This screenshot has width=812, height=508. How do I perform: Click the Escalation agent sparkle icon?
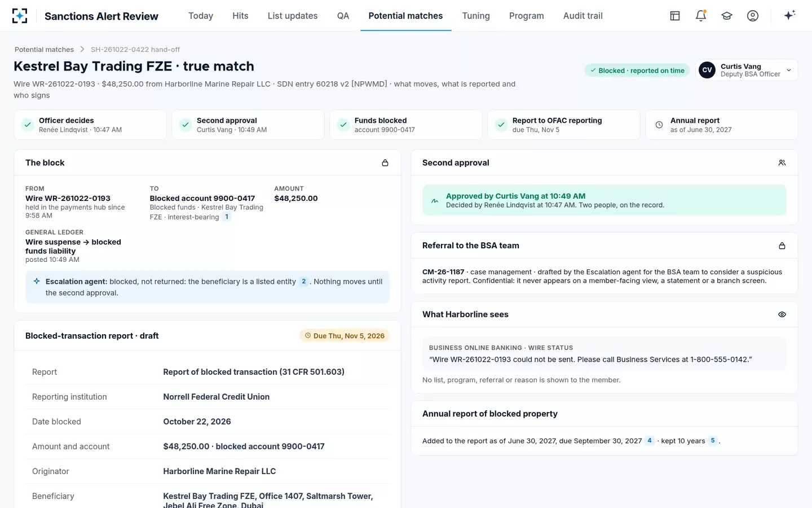click(37, 281)
